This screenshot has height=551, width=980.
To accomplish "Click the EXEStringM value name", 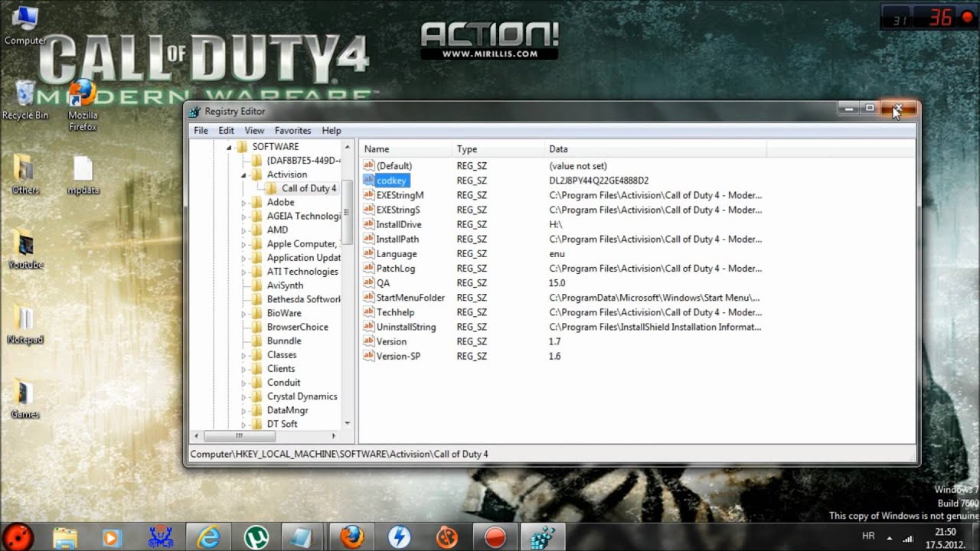I will click(400, 195).
